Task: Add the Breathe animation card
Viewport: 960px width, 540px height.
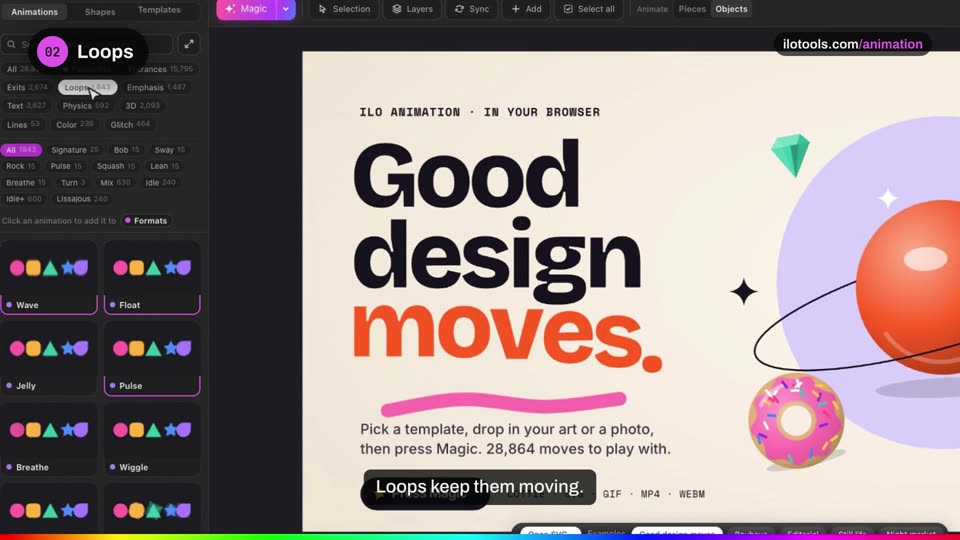Action: (x=49, y=440)
